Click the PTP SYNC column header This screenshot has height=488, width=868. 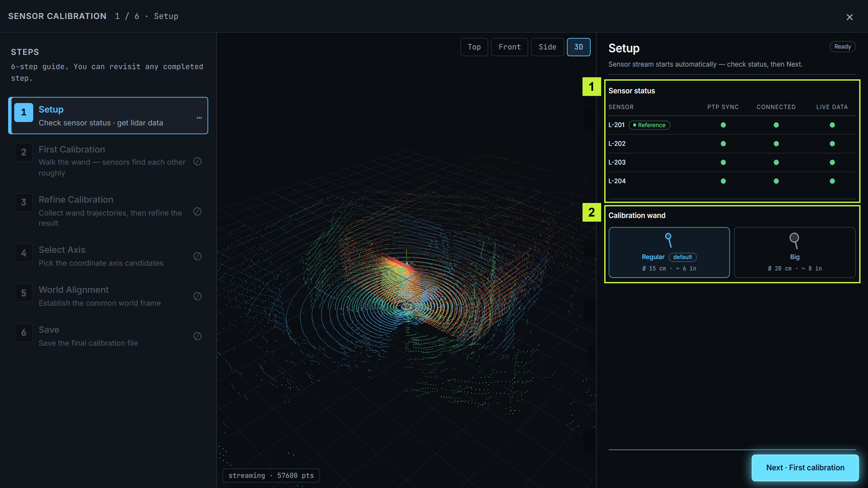point(723,107)
